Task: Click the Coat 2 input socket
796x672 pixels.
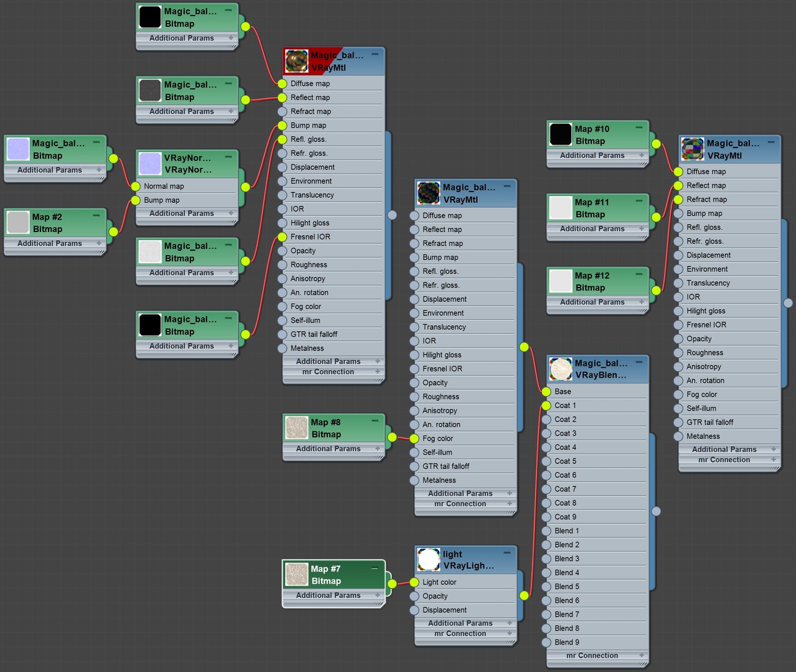Action: pos(546,419)
